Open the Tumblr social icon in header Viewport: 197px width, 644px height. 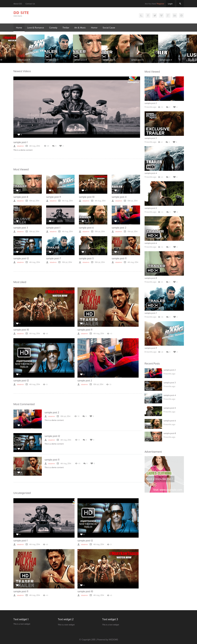(x=141, y=15)
